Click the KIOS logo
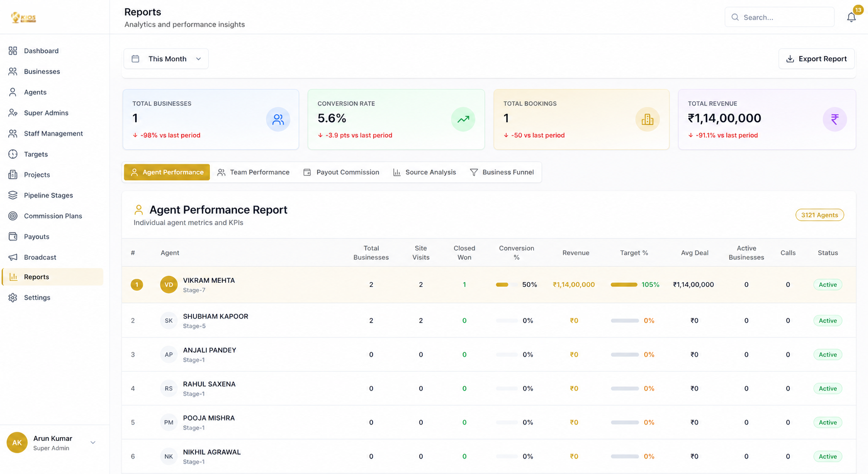Screen dimensions: 868x474 pos(24,17)
